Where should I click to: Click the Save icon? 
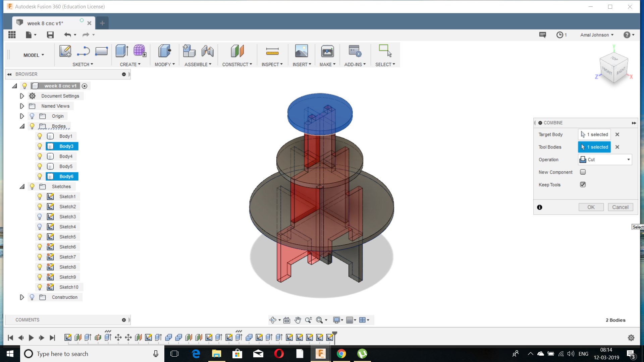[50, 35]
